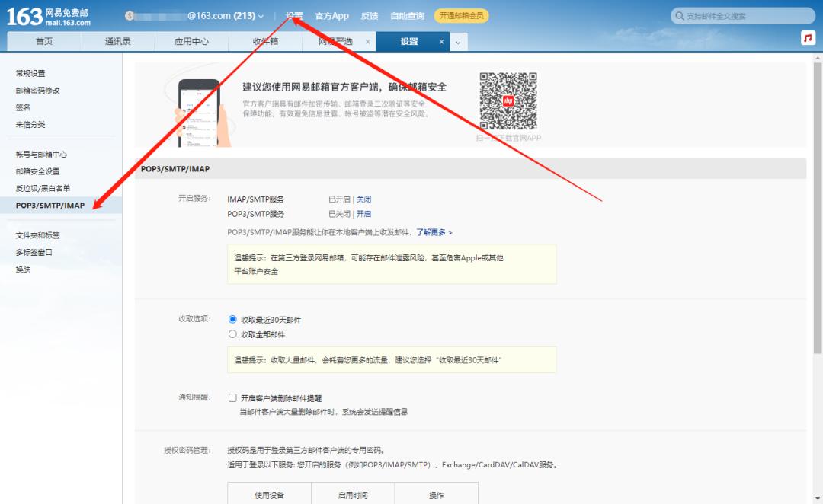Select the 收取全部邮件 option
The image size is (823, 504).
pos(234,333)
